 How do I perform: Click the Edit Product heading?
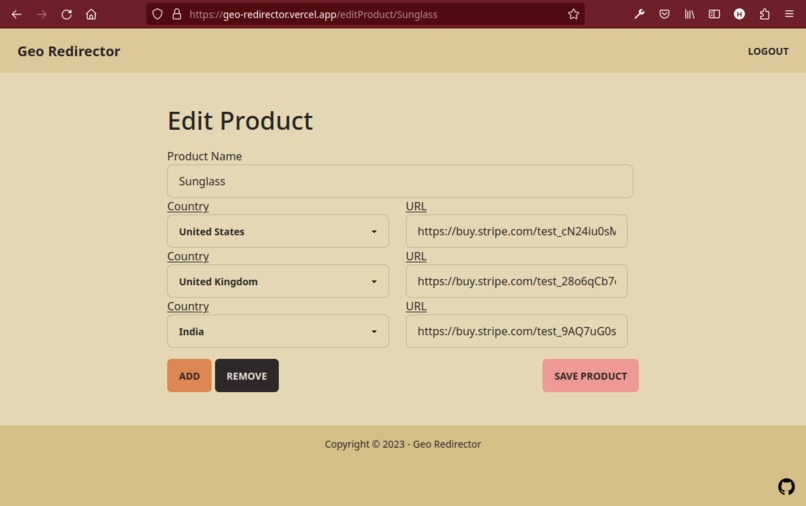pyautogui.click(x=240, y=121)
